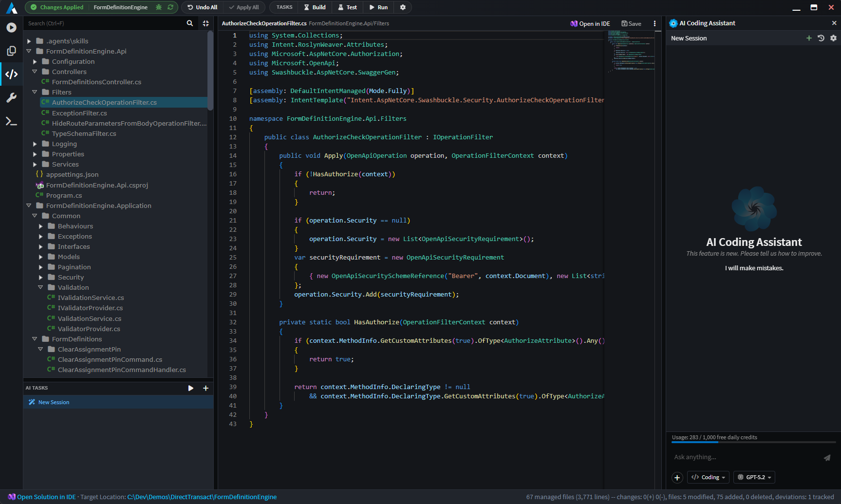Image resolution: width=841 pixels, height=504 pixels.
Task: Add a new AI task plus icon
Action: 206,388
